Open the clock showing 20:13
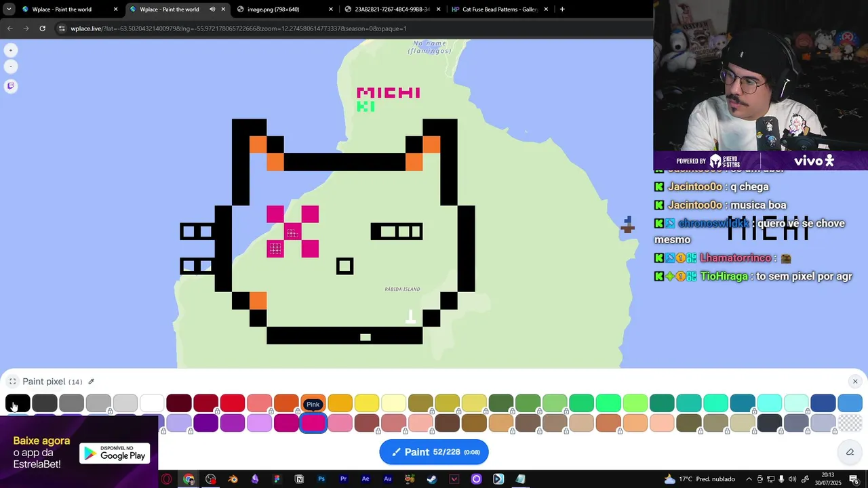Image resolution: width=868 pixels, height=488 pixels. 828,479
